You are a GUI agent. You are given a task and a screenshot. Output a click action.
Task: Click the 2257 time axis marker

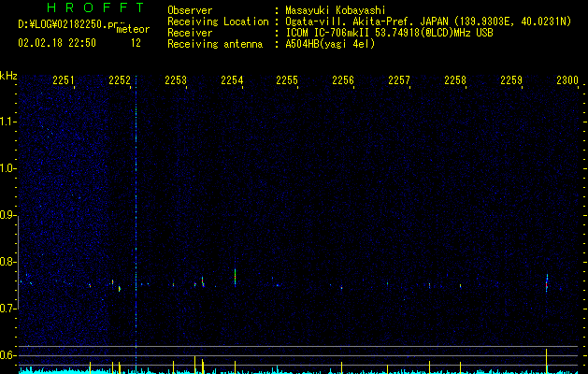pos(399,79)
